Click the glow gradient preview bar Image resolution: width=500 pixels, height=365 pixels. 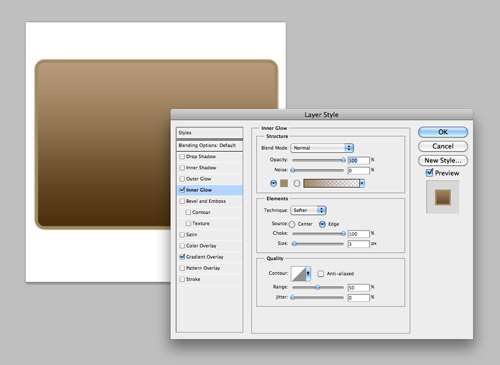click(331, 183)
